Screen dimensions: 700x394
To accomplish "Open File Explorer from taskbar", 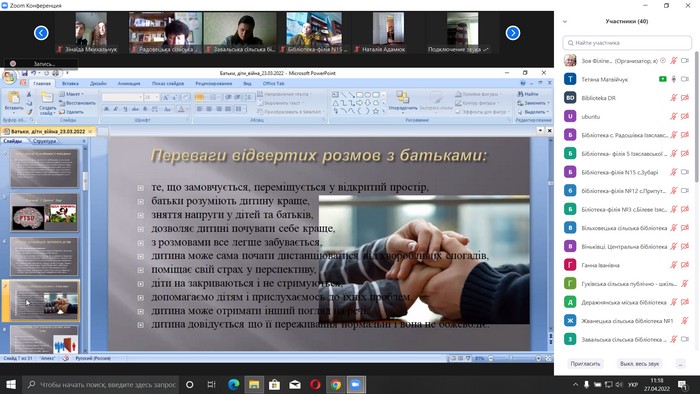I will [x=254, y=385].
